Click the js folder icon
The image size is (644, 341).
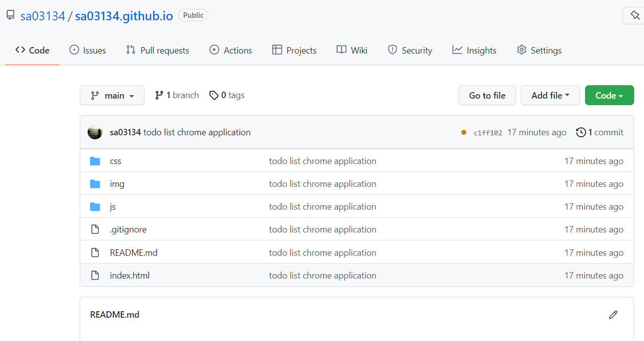95,207
